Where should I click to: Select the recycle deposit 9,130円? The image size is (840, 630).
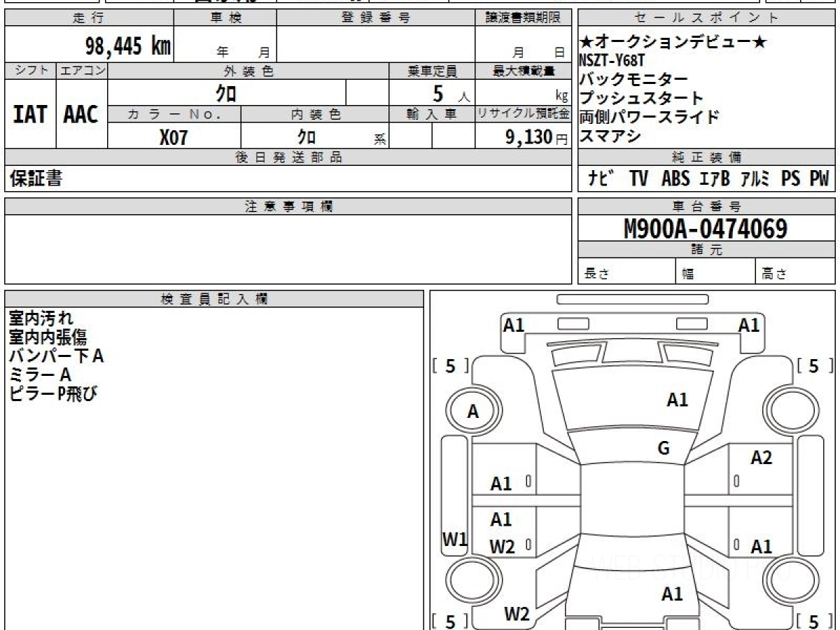click(x=537, y=137)
